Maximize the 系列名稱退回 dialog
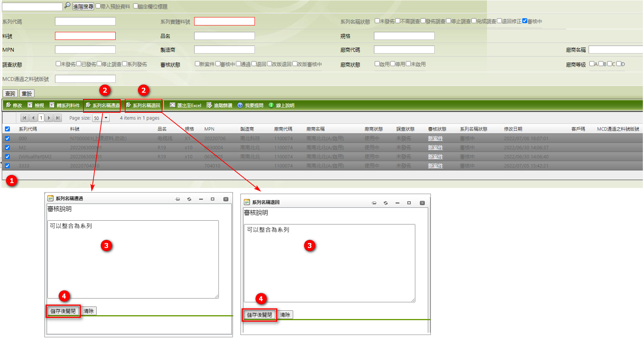The height and width of the screenshot is (338, 644). pos(409,203)
